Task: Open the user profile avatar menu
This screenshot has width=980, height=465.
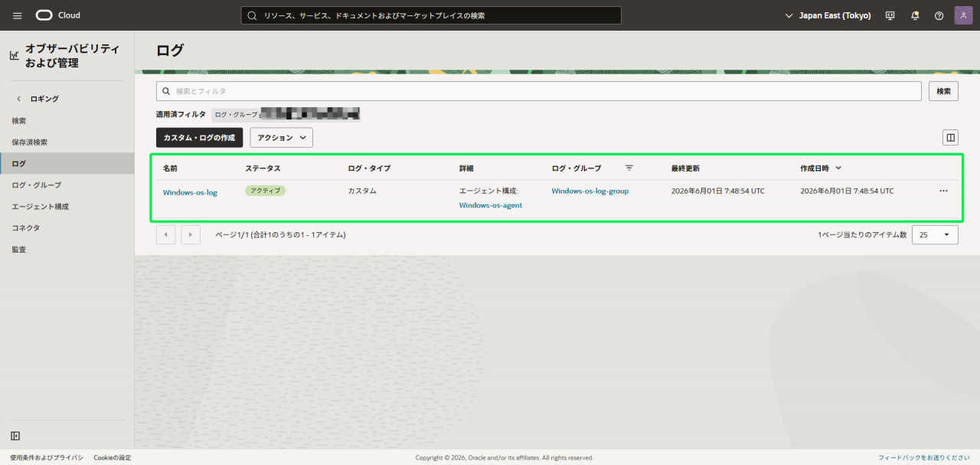Action: click(964, 15)
